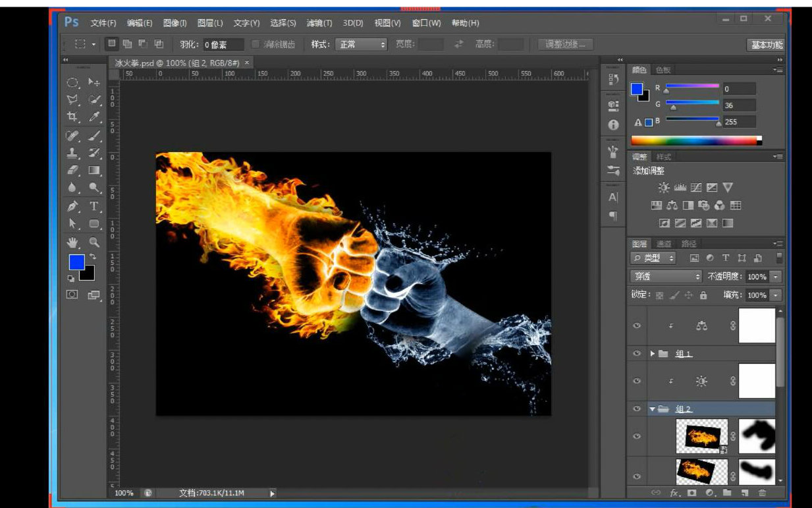The height and width of the screenshot is (508, 812).
Task: Select the Gradient tool
Action: (x=94, y=170)
